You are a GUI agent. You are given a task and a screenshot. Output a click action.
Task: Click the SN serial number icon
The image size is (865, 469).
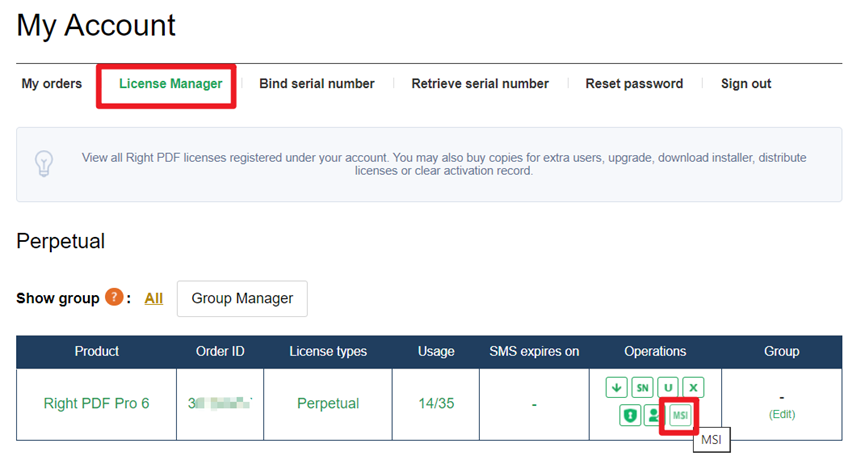[x=642, y=387]
